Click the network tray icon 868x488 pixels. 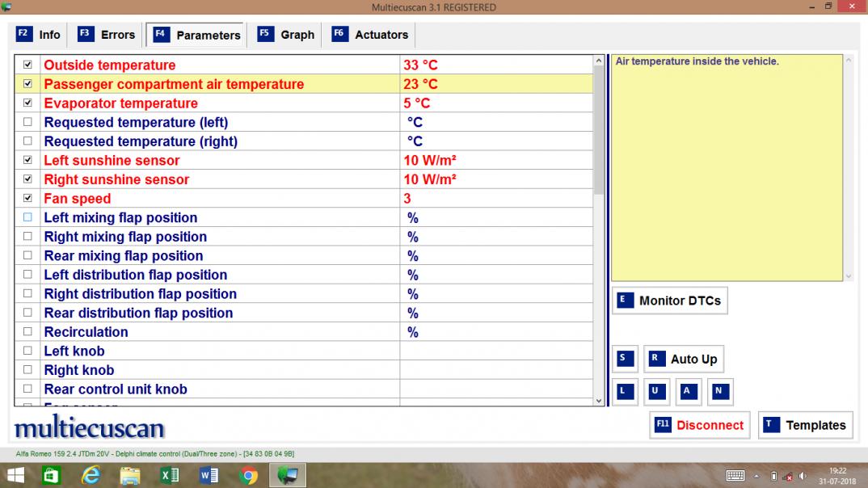789,476
